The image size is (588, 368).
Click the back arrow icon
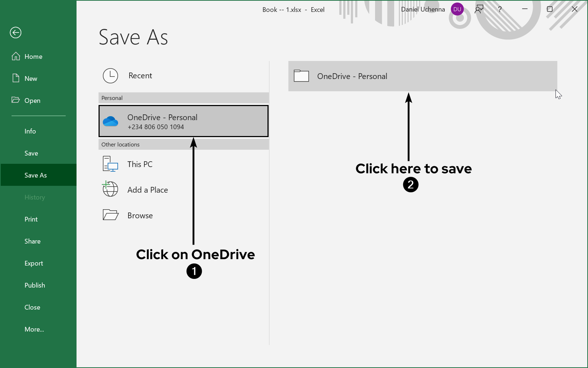[16, 33]
